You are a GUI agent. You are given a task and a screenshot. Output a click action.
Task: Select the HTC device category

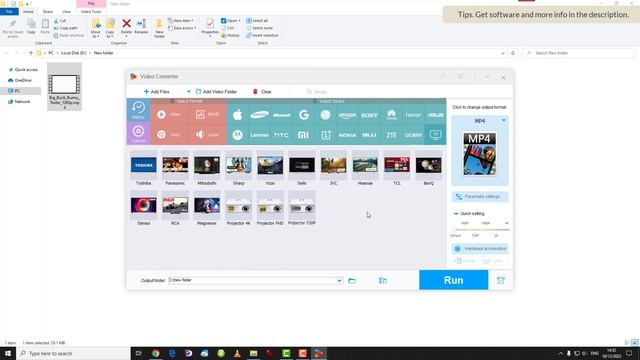tap(281, 135)
